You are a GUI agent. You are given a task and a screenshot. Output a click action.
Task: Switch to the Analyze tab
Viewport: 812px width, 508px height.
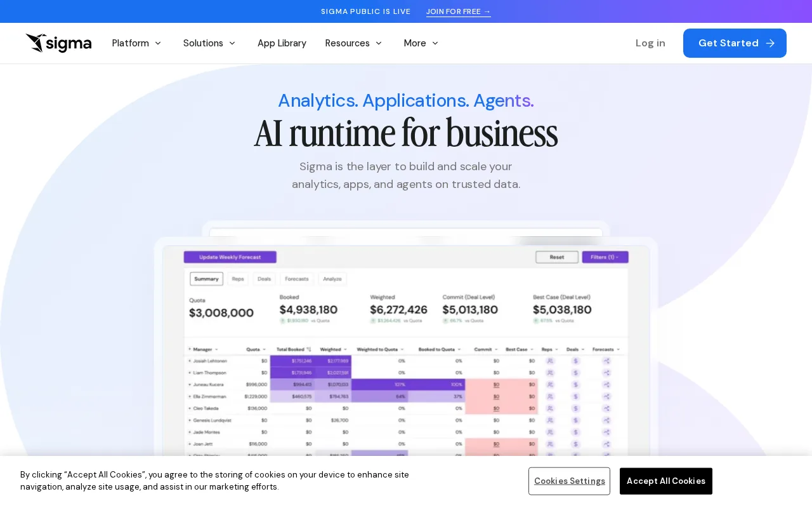coord(332,279)
